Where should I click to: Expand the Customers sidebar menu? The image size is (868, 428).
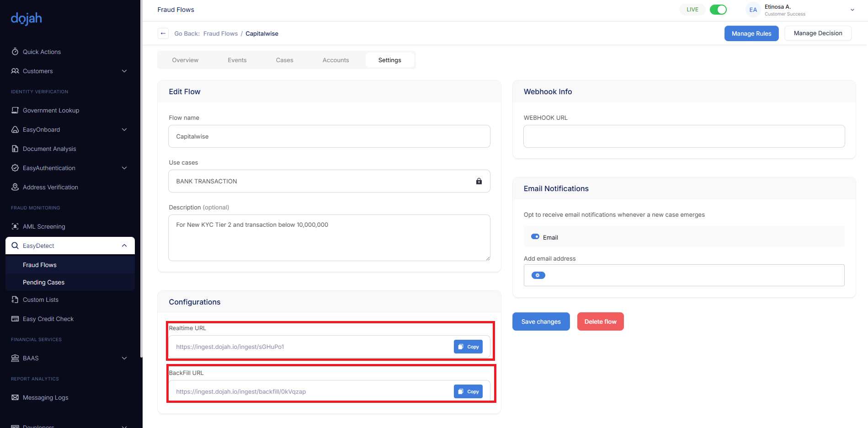[124, 71]
